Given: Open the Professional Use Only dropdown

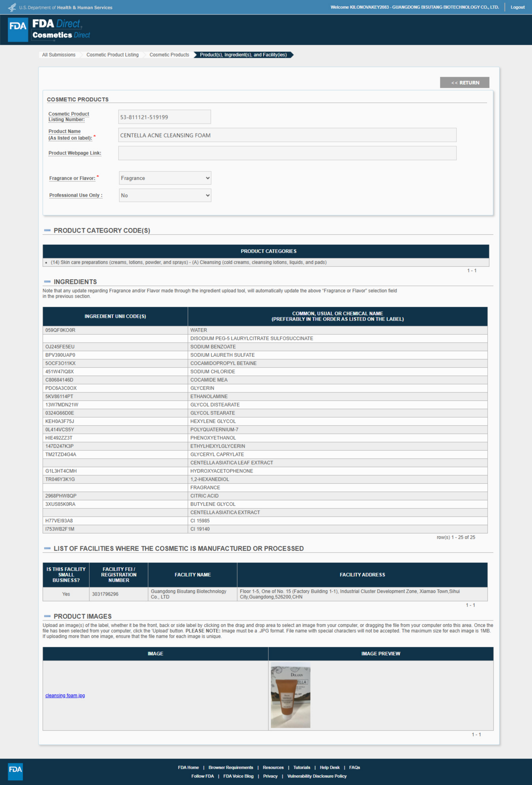Looking at the screenshot, I should 165,195.
